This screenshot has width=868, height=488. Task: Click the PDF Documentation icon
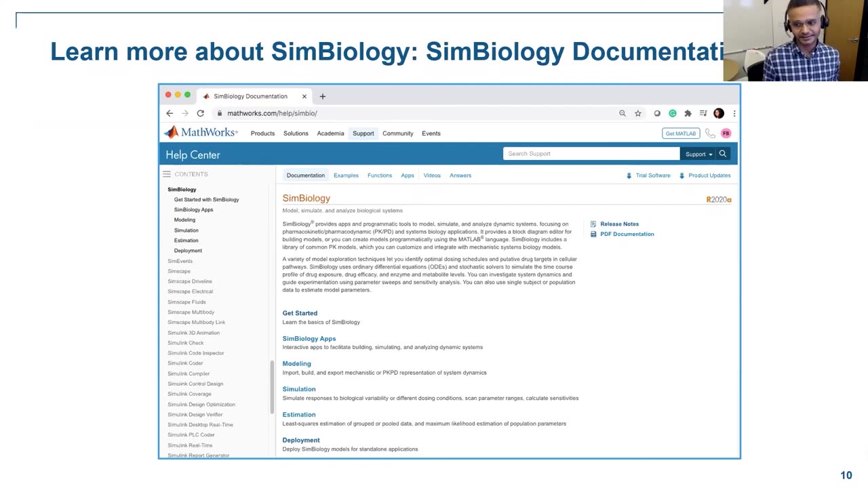coord(593,234)
